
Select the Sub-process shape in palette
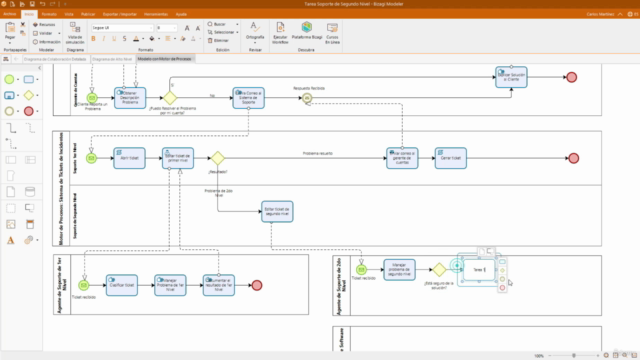tap(9, 96)
